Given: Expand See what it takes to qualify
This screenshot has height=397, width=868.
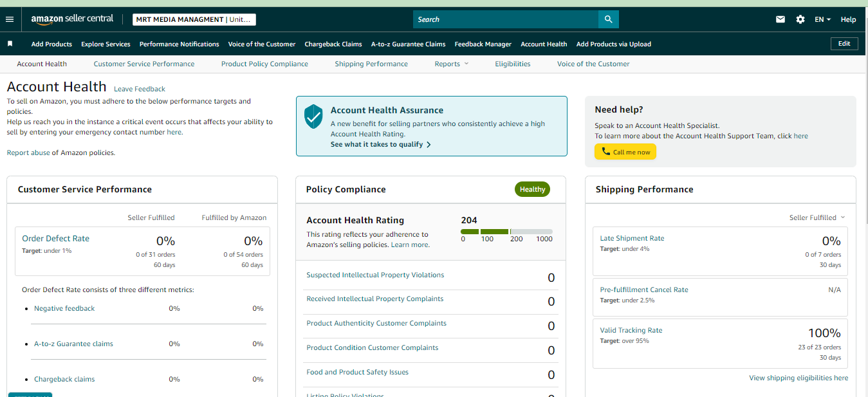Looking at the screenshot, I should pyautogui.click(x=380, y=145).
